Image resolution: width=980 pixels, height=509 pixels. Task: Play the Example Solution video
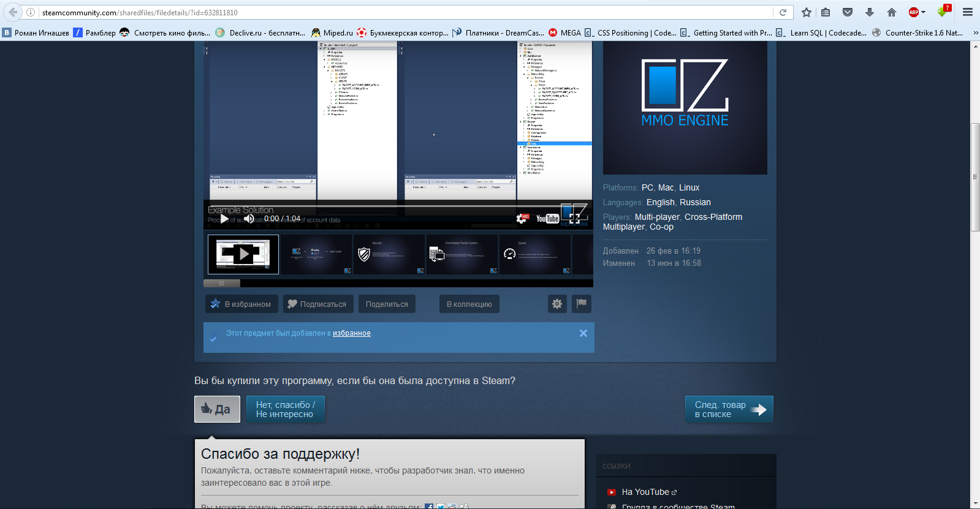[x=224, y=219]
